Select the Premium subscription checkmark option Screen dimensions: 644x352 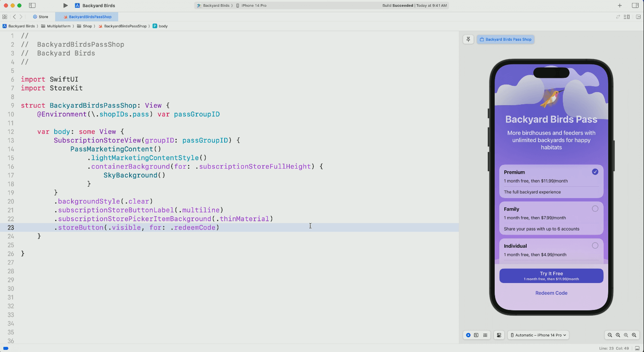[x=595, y=172]
